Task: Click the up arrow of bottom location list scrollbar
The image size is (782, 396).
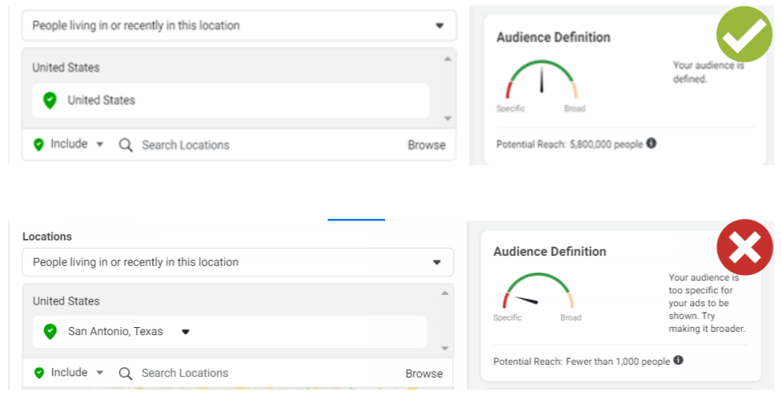Action: [x=445, y=293]
